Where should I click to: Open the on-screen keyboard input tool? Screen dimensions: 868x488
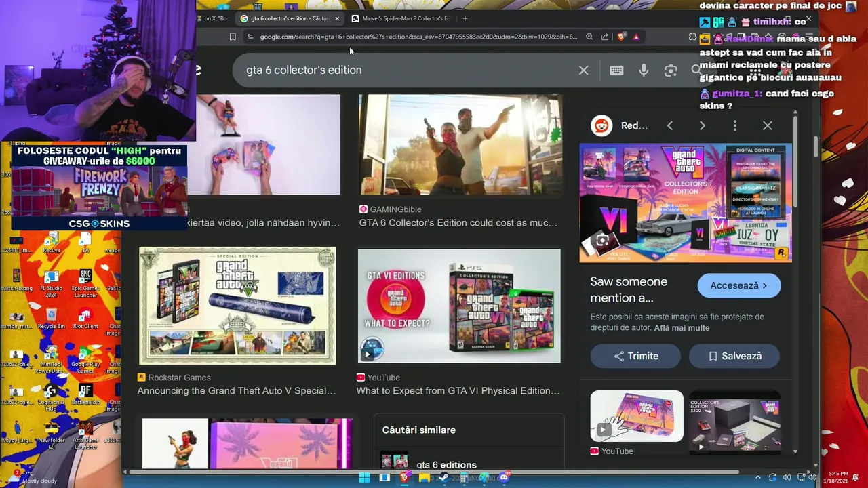pyautogui.click(x=616, y=70)
